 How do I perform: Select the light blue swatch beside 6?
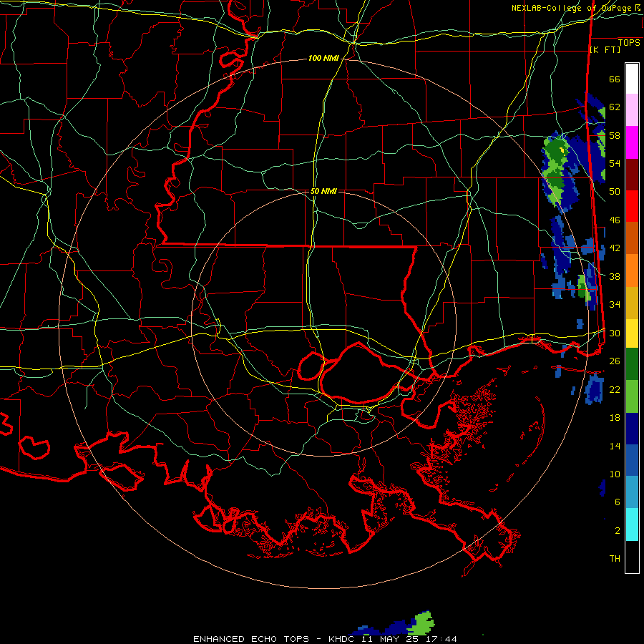(632, 492)
